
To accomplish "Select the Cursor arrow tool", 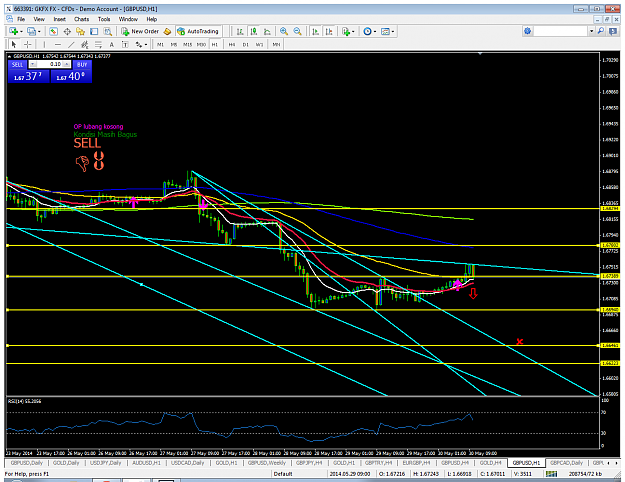I will (14, 44).
